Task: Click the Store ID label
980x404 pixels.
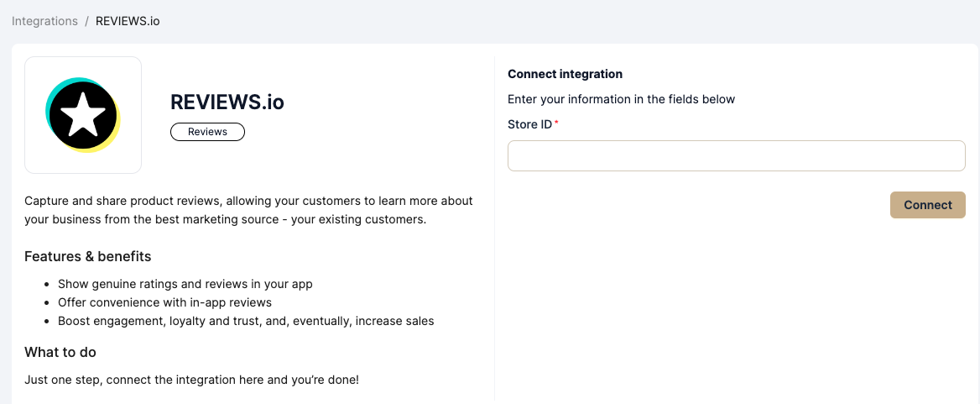Action: tap(529, 124)
